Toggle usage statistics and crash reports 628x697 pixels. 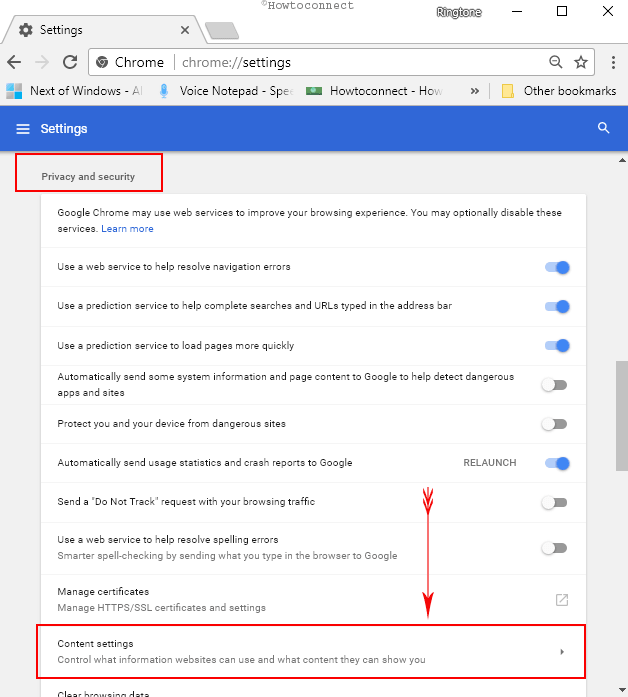557,463
